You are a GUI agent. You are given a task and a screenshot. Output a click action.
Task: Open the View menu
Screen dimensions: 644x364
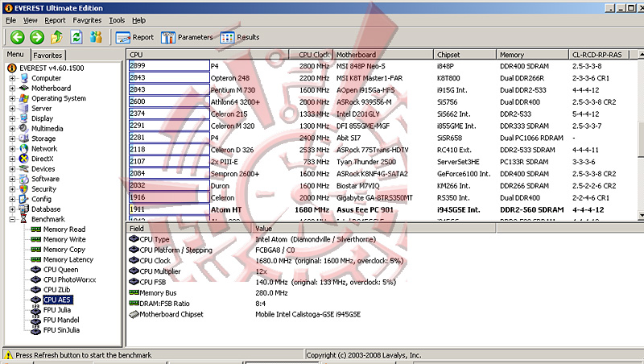[30, 20]
